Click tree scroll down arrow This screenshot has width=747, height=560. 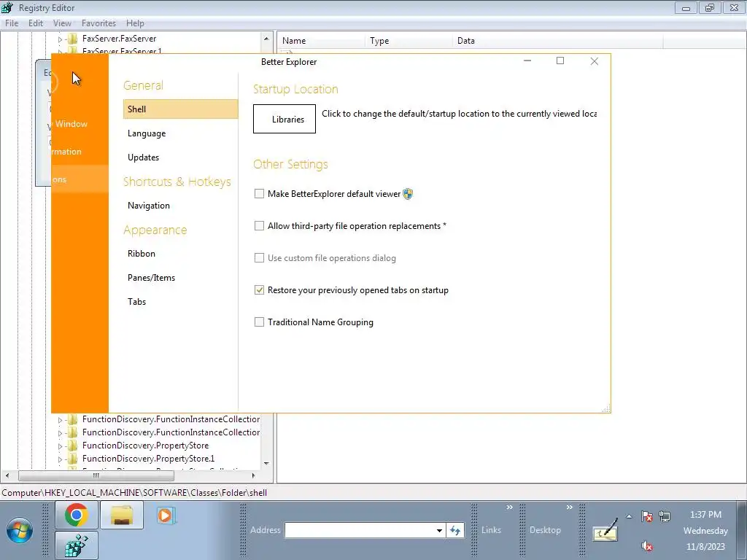pos(266,463)
